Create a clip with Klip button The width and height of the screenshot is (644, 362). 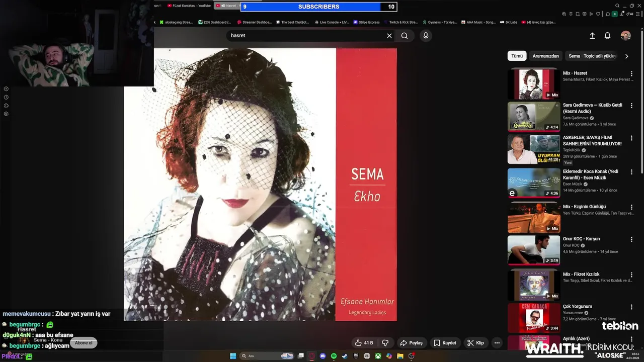[x=475, y=343]
